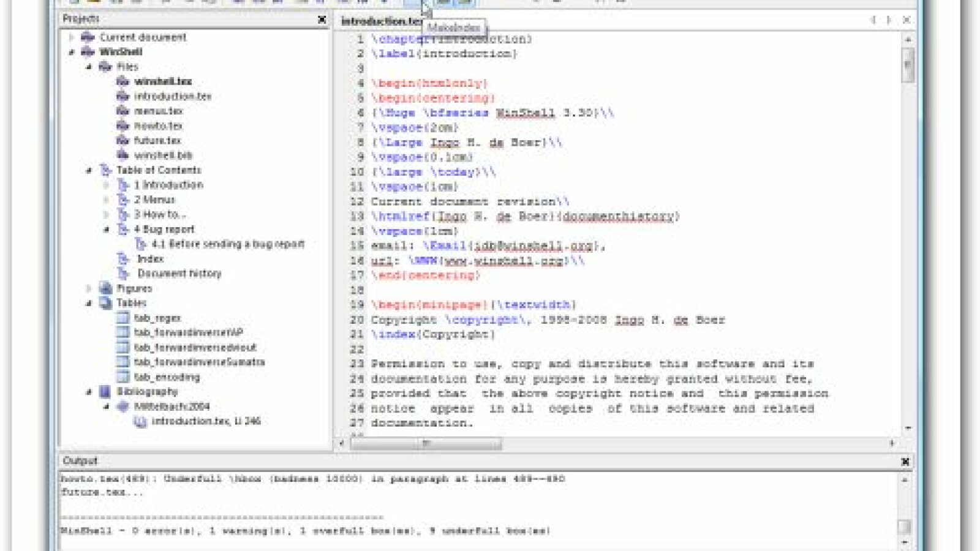This screenshot has width=980, height=551.
Task: Click the introduction.tex li 246 citation icon
Action: pos(140,421)
